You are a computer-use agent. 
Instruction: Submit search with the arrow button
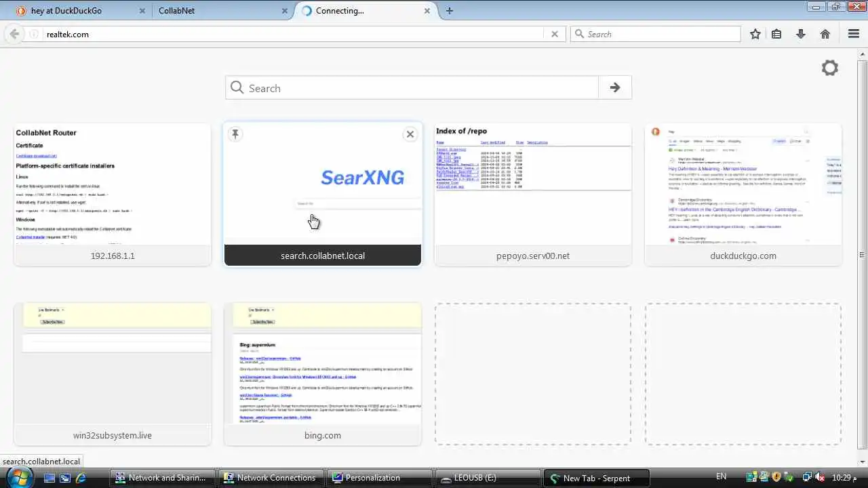coord(615,87)
